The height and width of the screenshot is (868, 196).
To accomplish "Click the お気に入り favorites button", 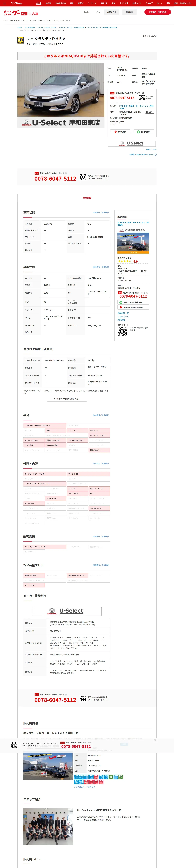I will click(x=111, y=12).
